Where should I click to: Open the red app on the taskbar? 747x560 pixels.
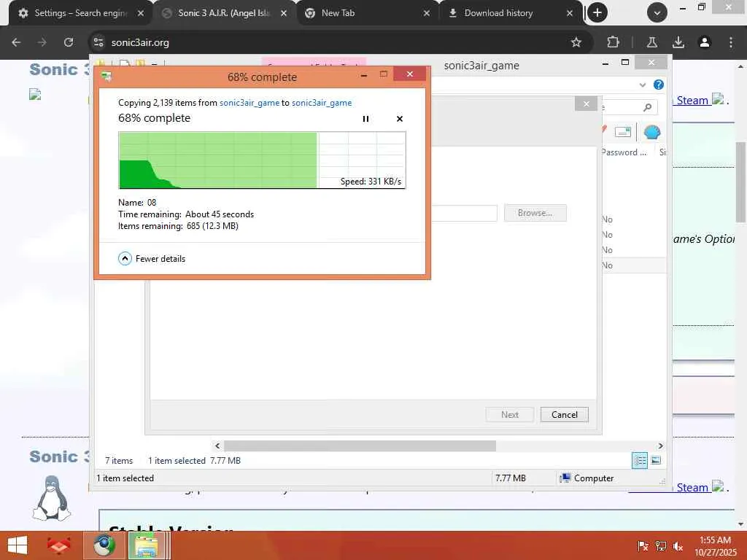[x=58, y=545]
